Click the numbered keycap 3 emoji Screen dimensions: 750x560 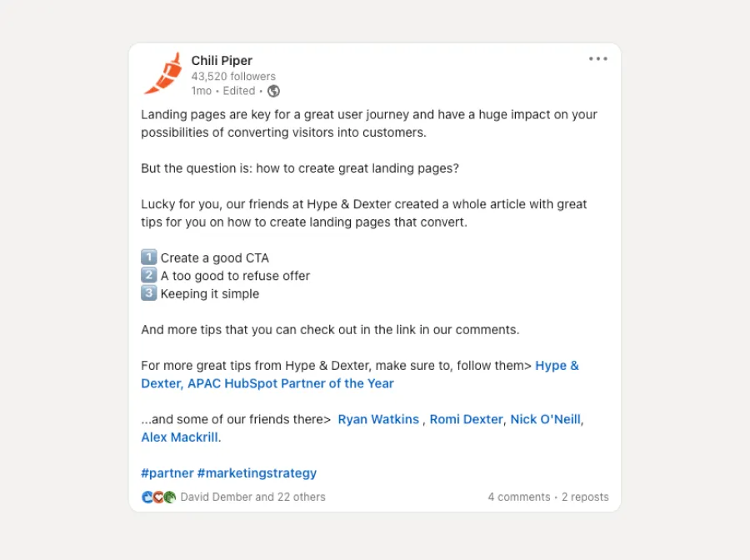coord(149,293)
